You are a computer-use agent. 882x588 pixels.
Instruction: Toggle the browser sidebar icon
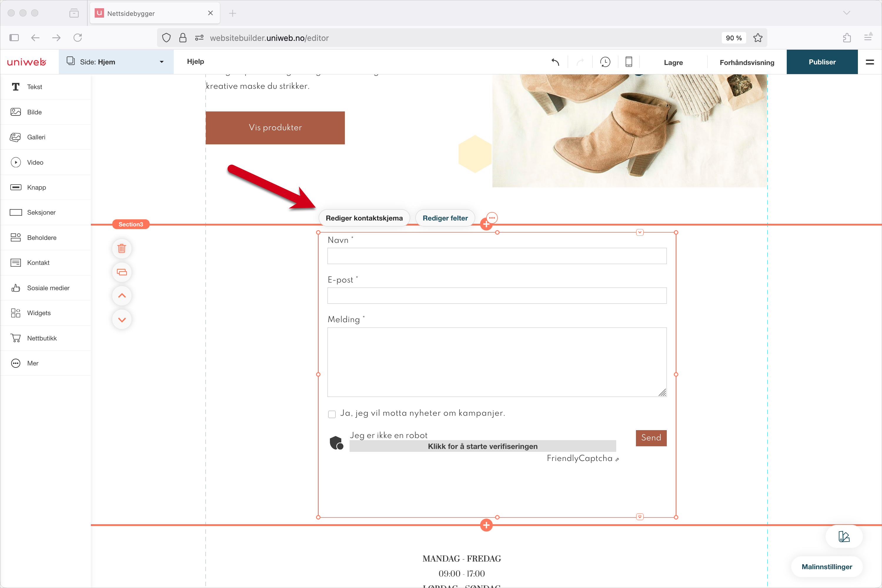[x=14, y=38]
